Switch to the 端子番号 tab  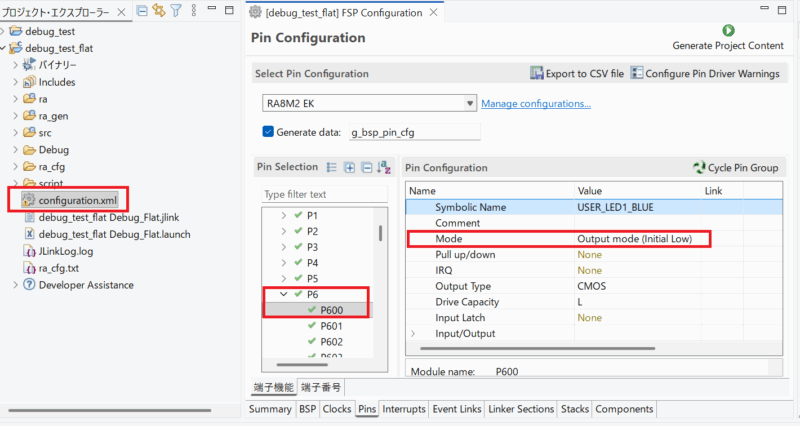321,387
